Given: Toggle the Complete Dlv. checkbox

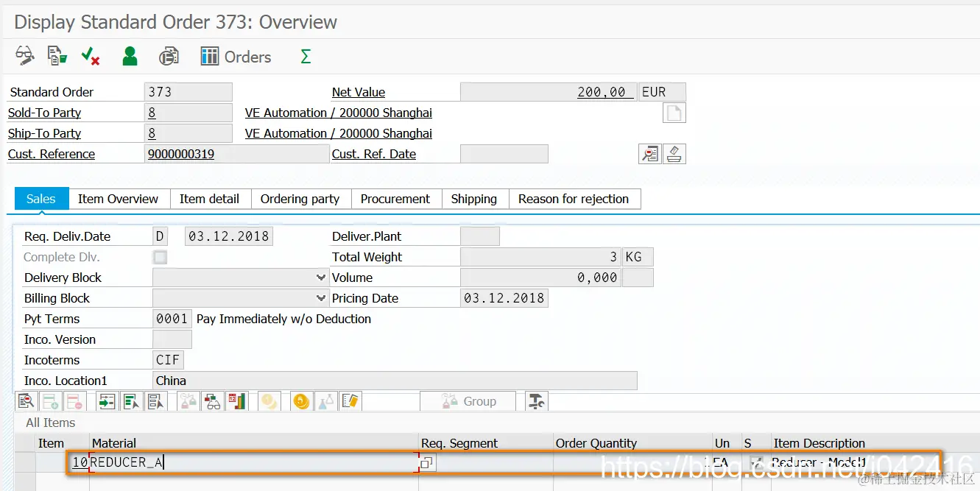Looking at the screenshot, I should click(160, 257).
